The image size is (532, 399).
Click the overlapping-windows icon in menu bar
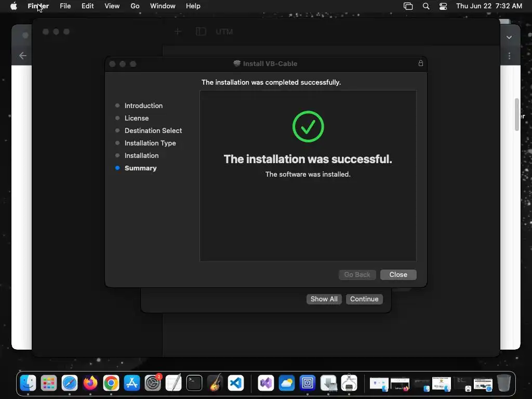(x=408, y=6)
